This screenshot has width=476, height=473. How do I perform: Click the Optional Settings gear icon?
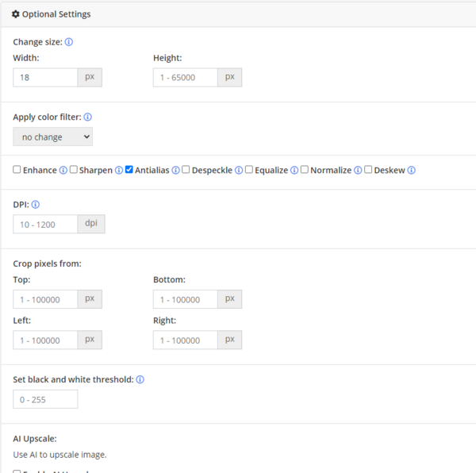(16, 14)
